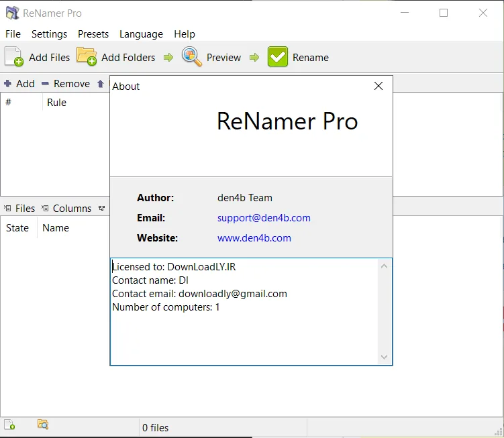The image size is (504, 438).
Task: Click the large ReNamer Pro heading in About
Action: 287,121
